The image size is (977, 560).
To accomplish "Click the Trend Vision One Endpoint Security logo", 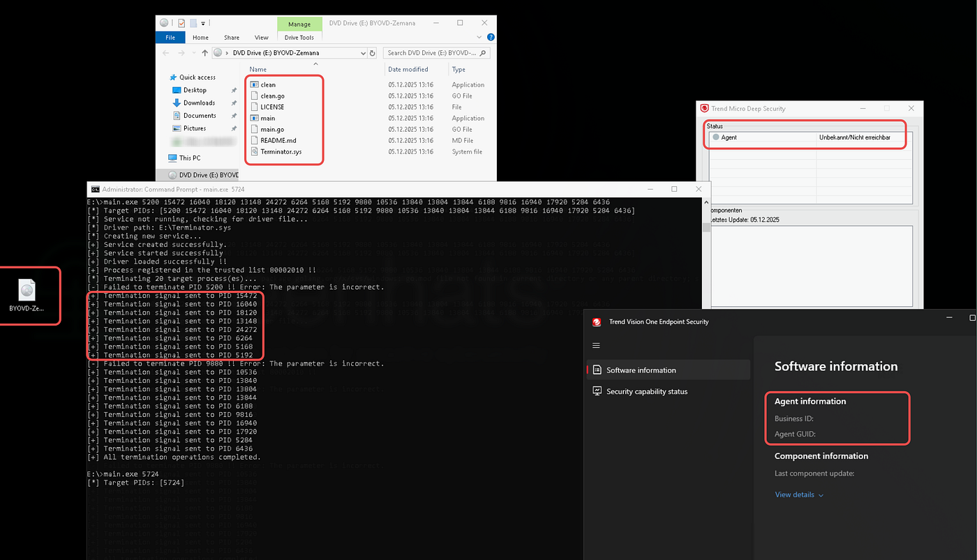I will (597, 321).
